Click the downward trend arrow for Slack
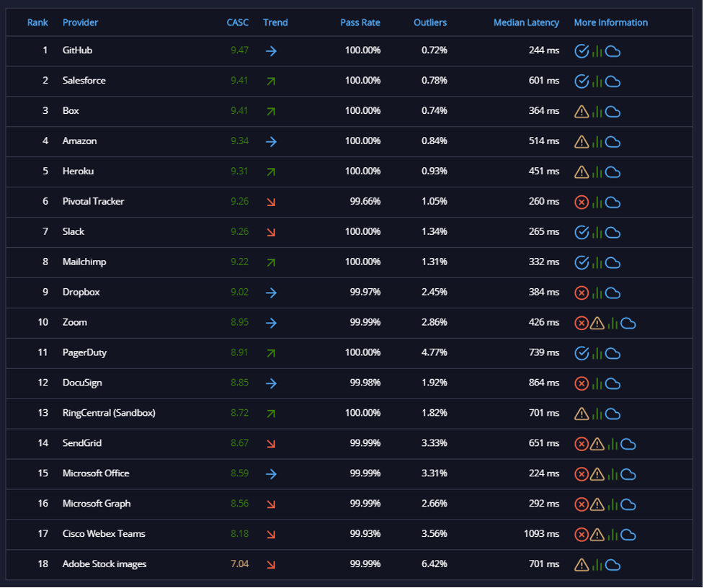This screenshot has height=588, width=704. [271, 233]
